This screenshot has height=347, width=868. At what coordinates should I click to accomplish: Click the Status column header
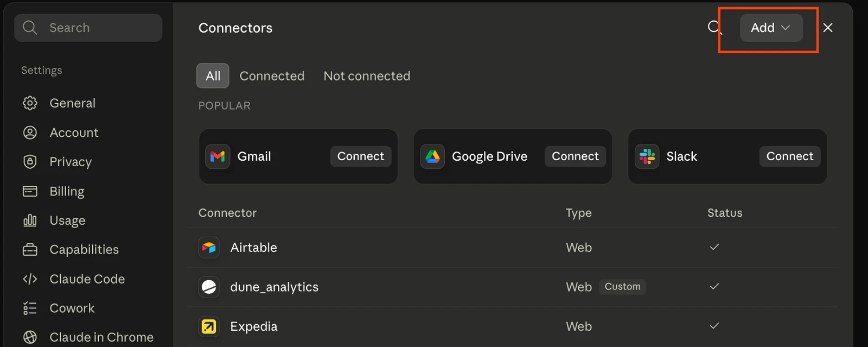click(x=725, y=213)
